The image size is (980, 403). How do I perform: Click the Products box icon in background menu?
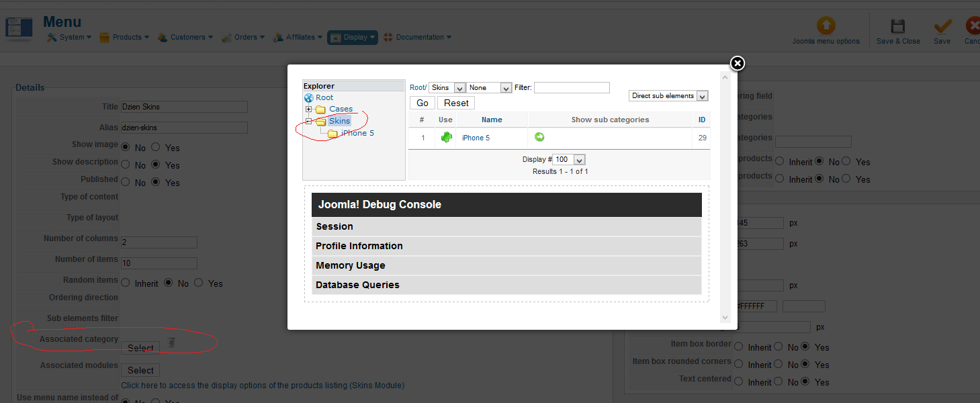[x=105, y=38]
